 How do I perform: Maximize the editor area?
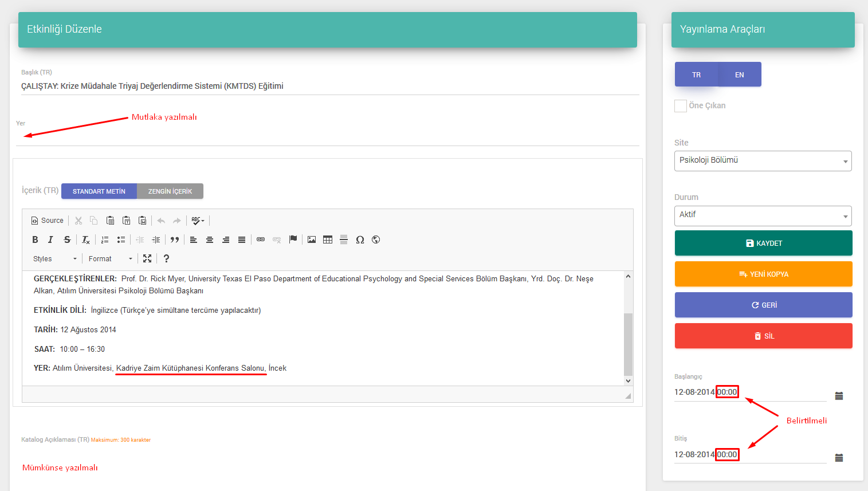pyautogui.click(x=147, y=258)
